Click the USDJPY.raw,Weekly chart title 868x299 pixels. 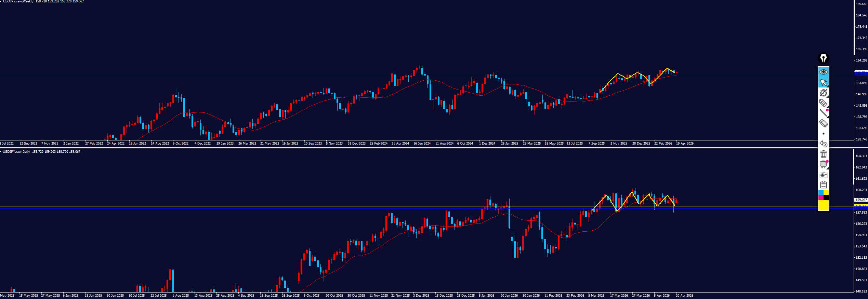pyautogui.click(x=18, y=2)
